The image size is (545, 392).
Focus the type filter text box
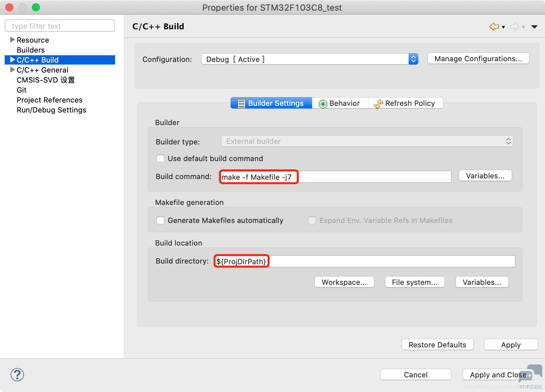coord(60,26)
